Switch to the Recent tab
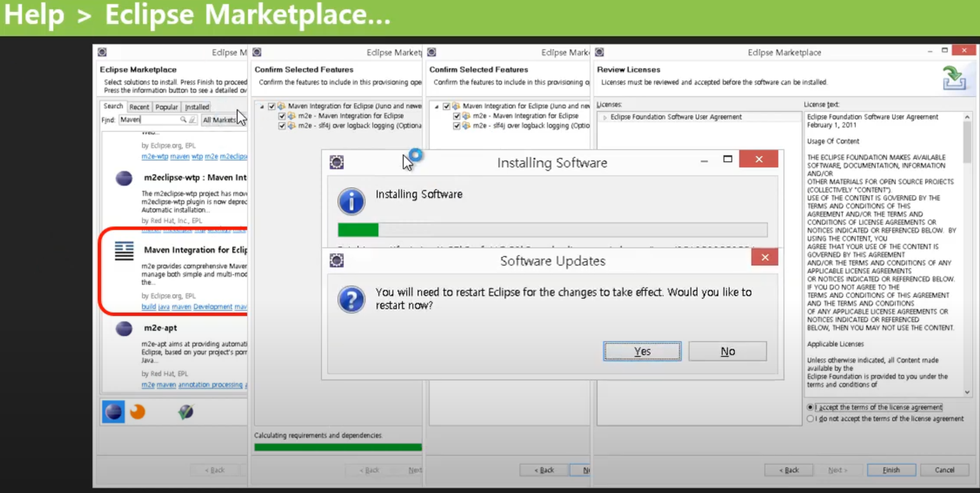Viewport: 980px width, 493px height. click(x=139, y=107)
